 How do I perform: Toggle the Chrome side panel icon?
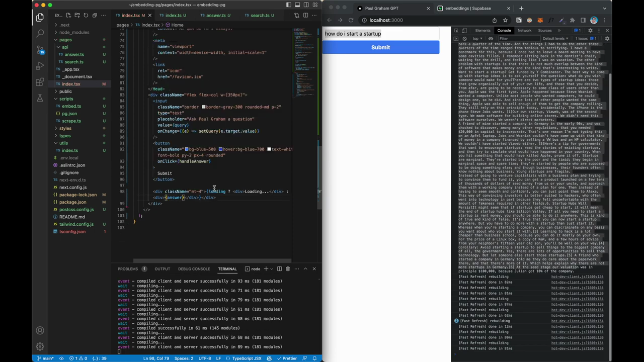click(x=583, y=21)
